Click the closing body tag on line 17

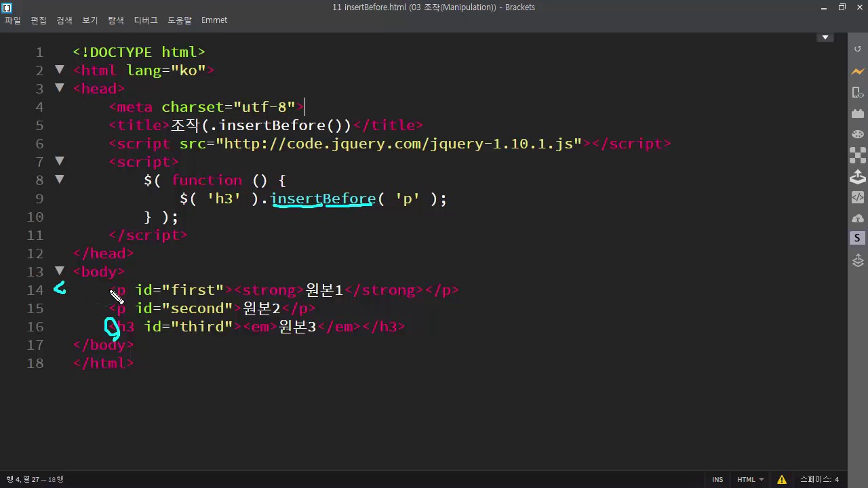pos(104,345)
